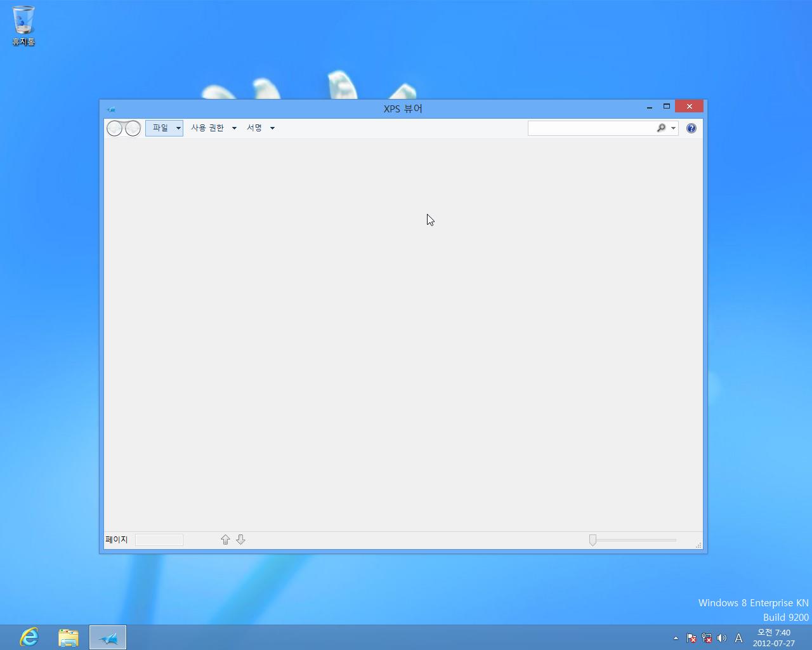Click the page number input box
Screen dimensions: 812x650
point(159,540)
